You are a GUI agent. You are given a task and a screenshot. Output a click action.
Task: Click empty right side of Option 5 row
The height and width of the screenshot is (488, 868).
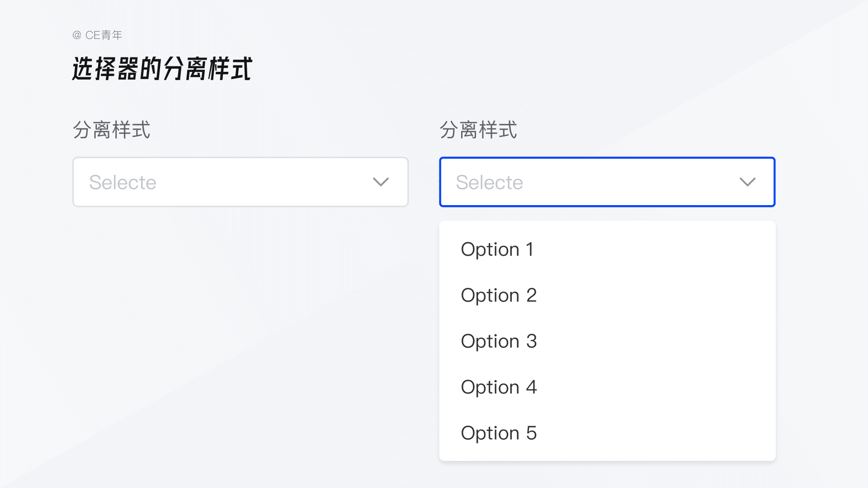[678, 433]
